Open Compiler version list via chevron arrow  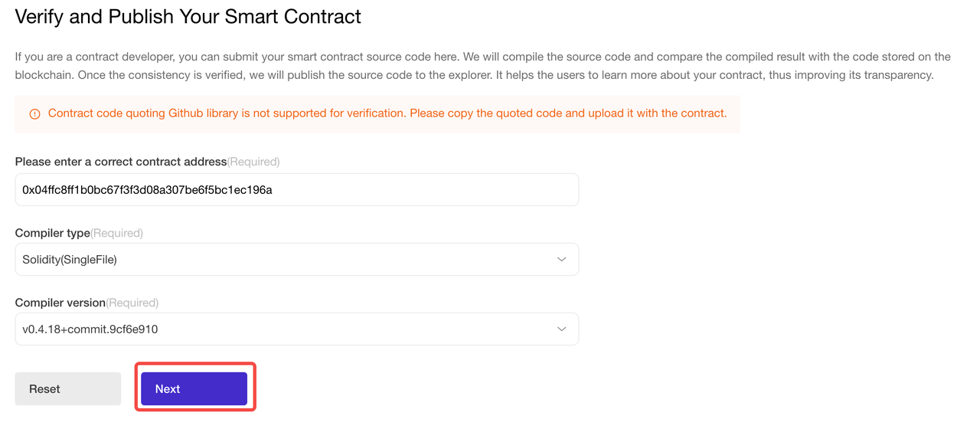click(x=561, y=329)
